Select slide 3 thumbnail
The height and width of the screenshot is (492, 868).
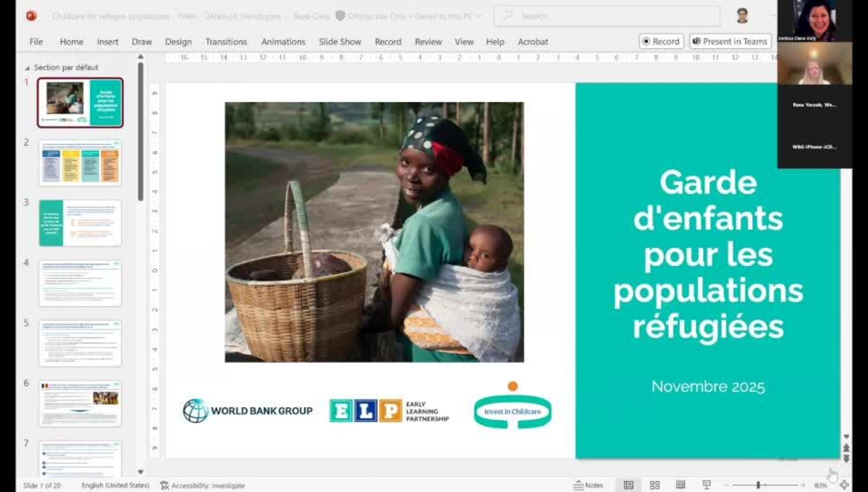(x=80, y=223)
